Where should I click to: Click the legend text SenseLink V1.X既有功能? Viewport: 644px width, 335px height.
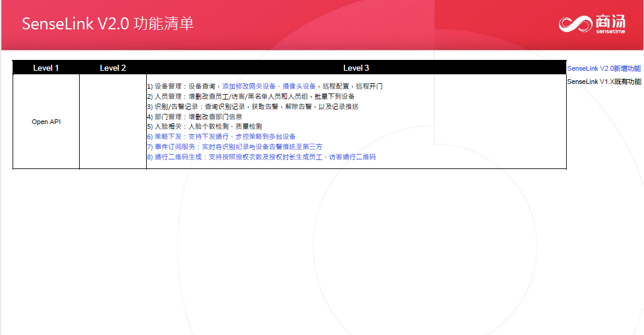(604, 82)
